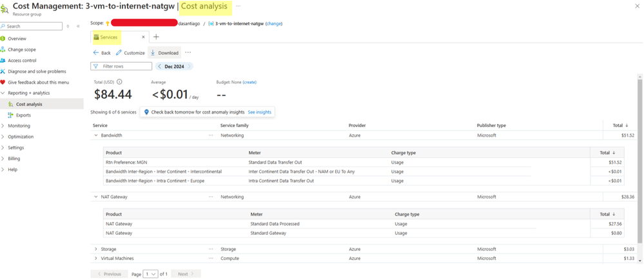Click the sidebar Search field
The height and width of the screenshot is (280, 644).
coord(31,26)
